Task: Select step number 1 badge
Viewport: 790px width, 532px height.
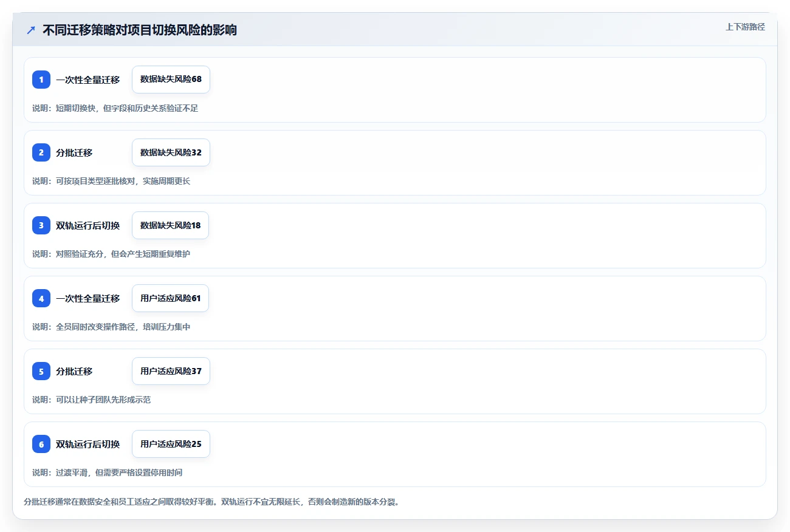Action: pos(41,80)
